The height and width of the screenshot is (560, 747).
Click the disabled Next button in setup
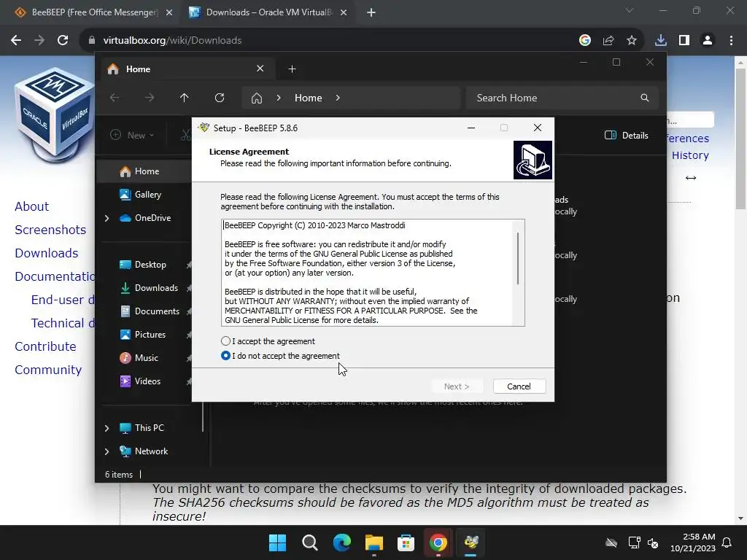(x=457, y=386)
